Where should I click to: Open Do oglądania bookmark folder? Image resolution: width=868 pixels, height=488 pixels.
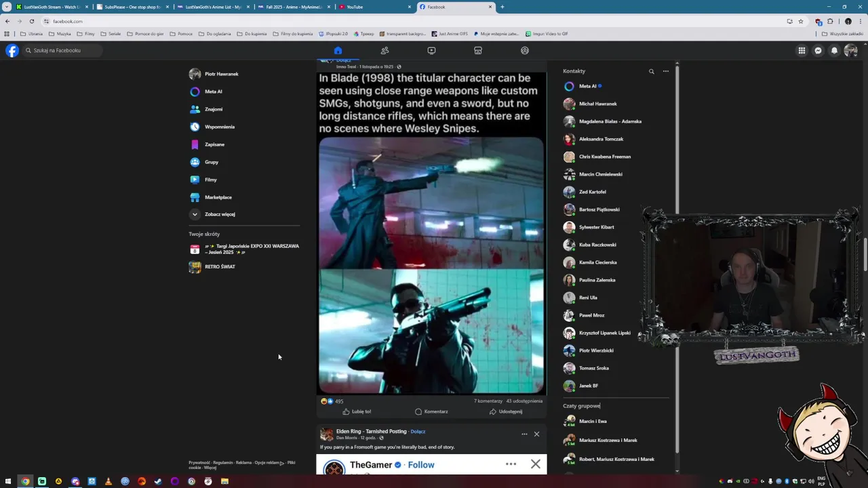[214, 34]
